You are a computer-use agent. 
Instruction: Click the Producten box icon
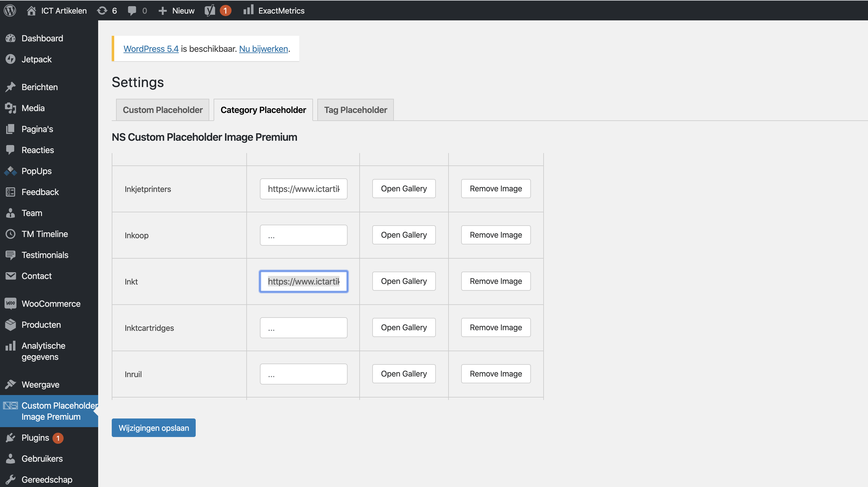[10, 325]
